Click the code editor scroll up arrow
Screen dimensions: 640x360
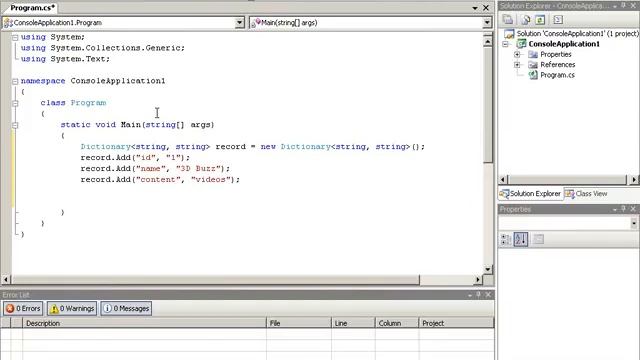(488, 42)
